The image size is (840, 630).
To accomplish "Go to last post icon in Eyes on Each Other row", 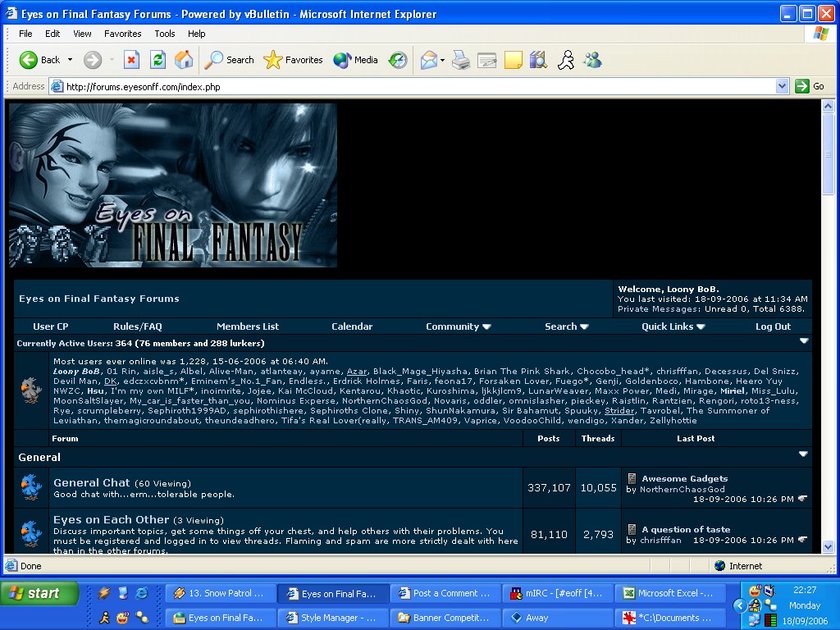I will [x=802, y=540].
